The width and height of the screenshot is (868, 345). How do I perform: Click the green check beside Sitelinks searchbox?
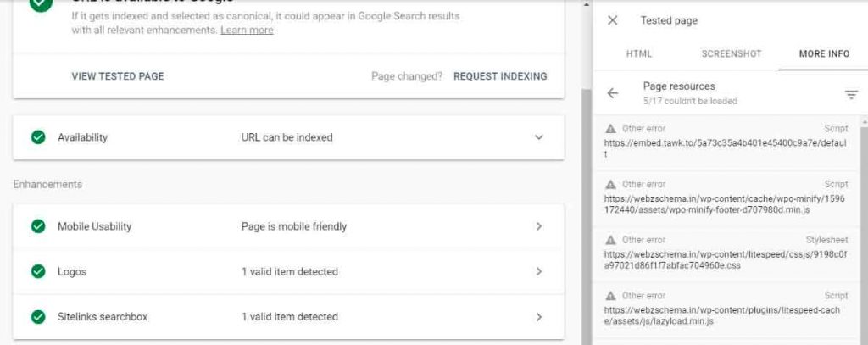tap(38, 317)
